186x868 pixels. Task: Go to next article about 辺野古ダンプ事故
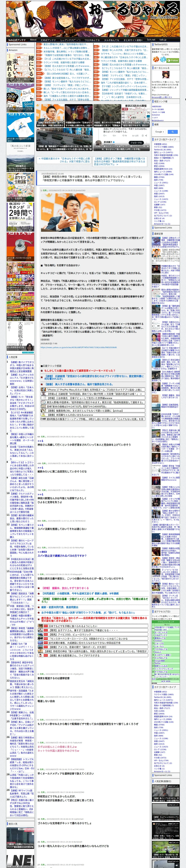pos(120,161)
